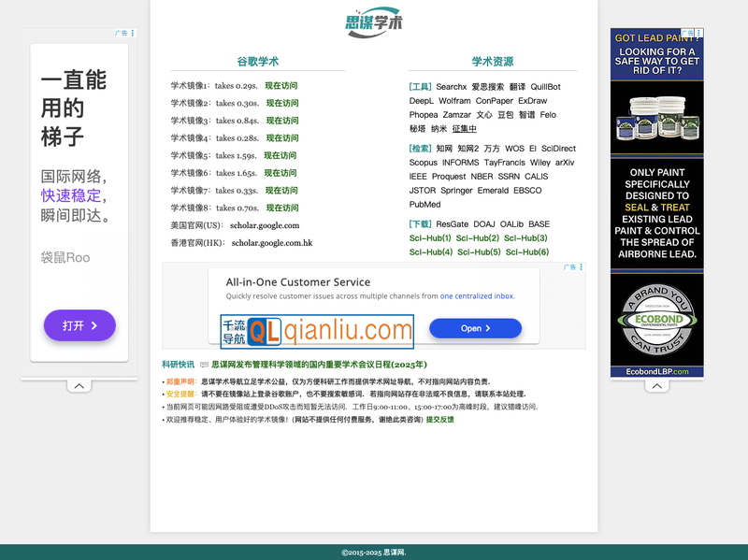
Task: Collapse the left ad with chevron
Action: click(x=79, y=386)
